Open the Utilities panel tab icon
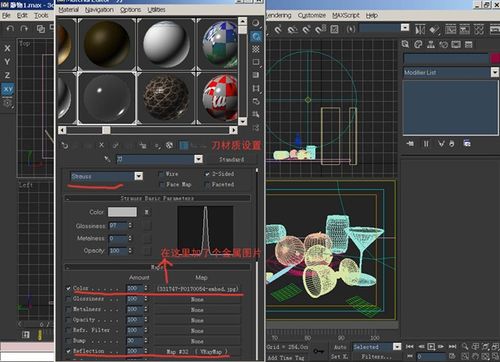 click(x=469, y=44)
